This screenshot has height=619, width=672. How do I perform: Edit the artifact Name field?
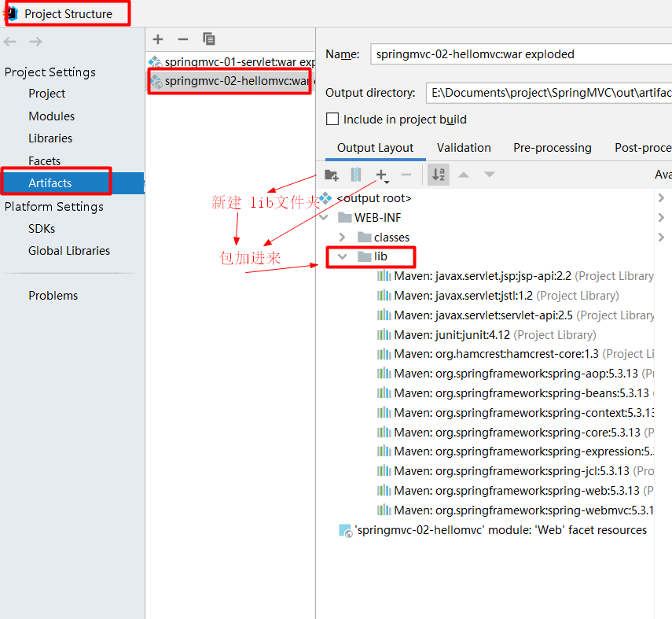[521, 54]
